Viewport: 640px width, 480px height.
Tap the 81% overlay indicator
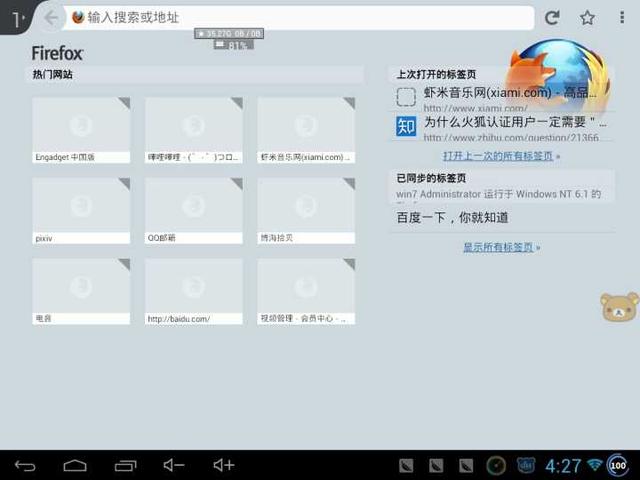tap(233, 45)
